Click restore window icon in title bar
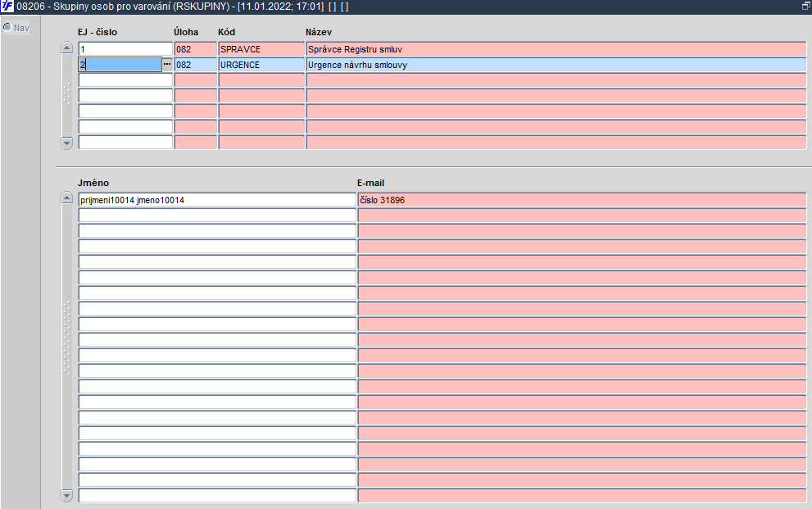The width and height of the screenshot is (812, 509). click(805, 7)
